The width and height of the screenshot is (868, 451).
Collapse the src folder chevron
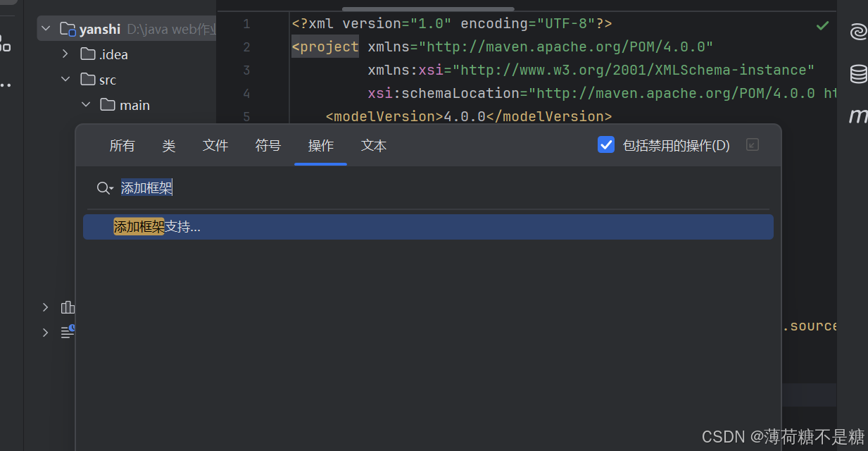tap(65, 80)
